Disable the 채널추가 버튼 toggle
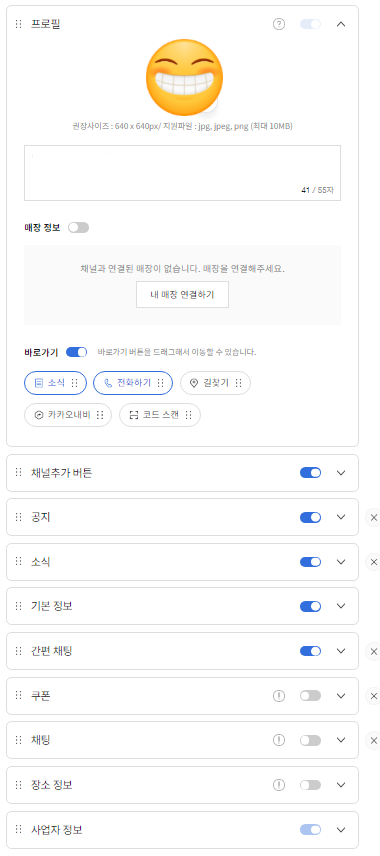 tap(310, 473)
